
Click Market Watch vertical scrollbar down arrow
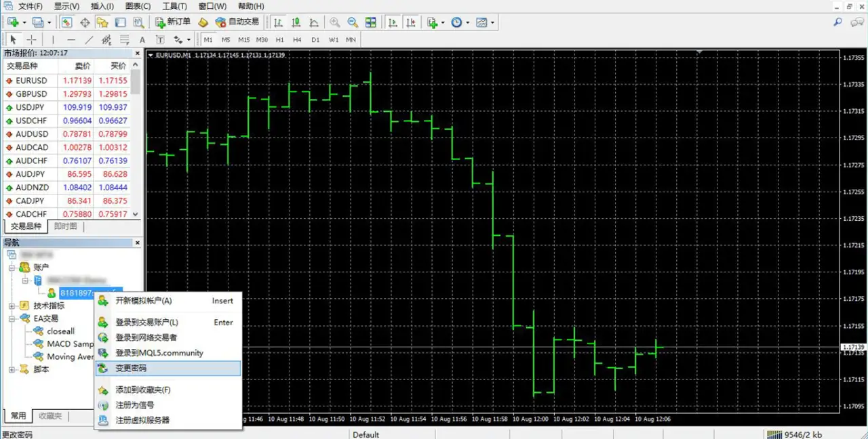coord(136,214)
